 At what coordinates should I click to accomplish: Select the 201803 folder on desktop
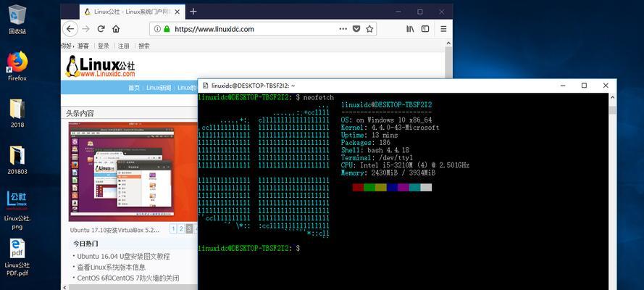(x=17, y=160)
